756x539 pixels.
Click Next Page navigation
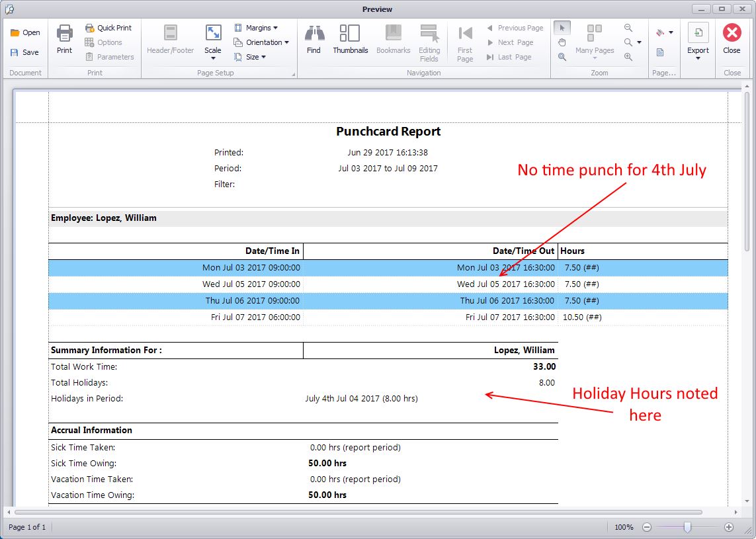(x=510, y=42)
